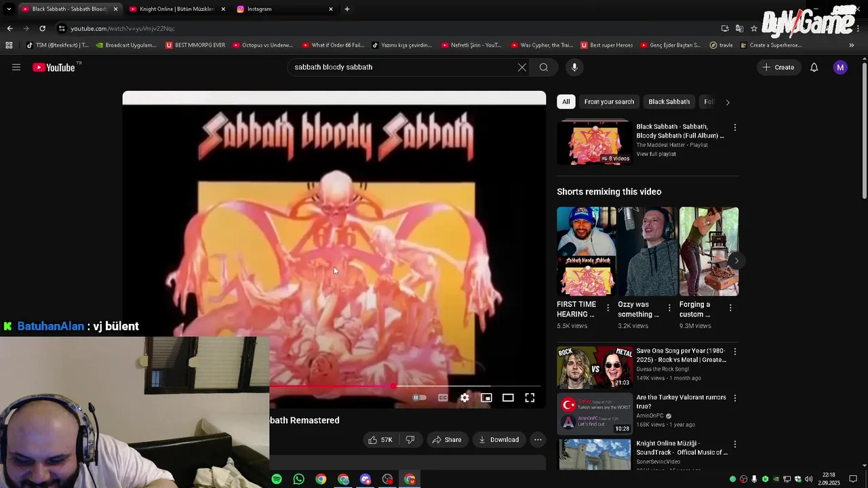Enter full screen video
Image resolution: width=868 pixels, height=488 pixels.
point(530,398)
